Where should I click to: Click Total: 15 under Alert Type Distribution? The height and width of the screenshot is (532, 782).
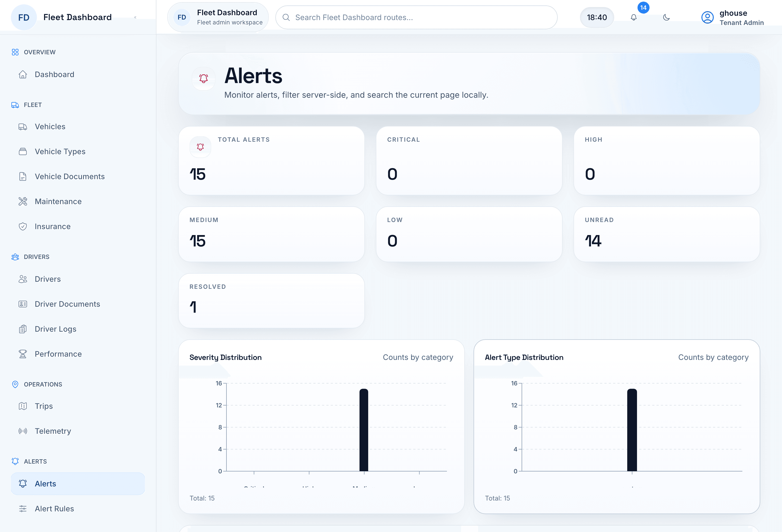497,498
